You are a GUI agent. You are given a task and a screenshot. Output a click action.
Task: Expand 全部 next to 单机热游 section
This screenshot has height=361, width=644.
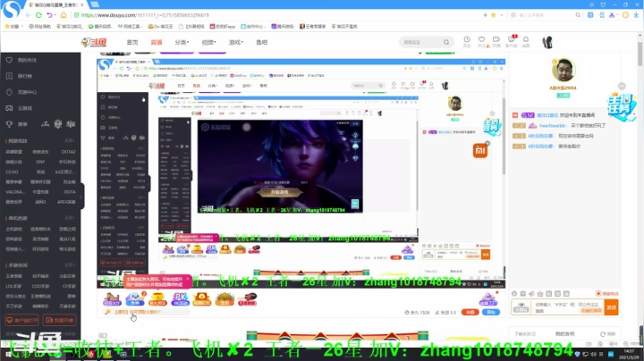point(70,218)
